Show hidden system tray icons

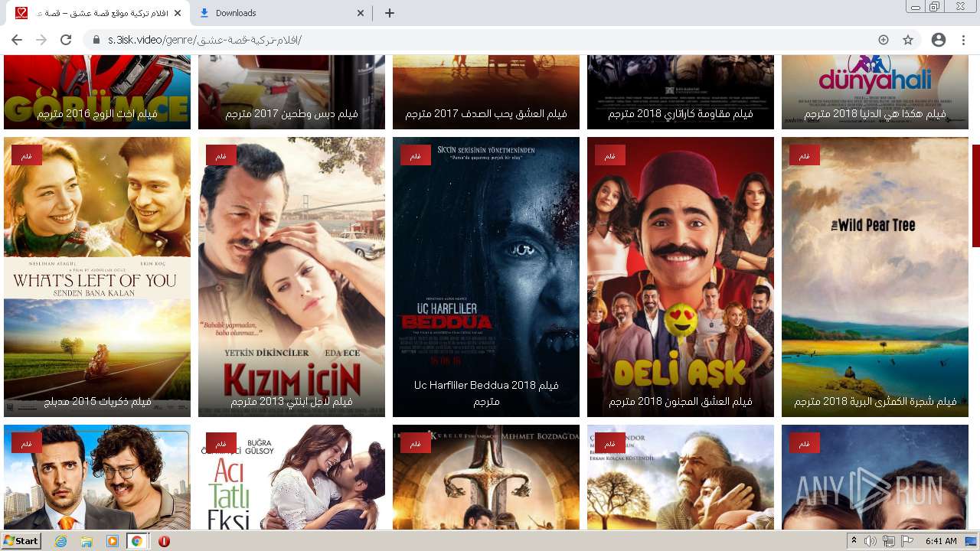pos(854,541)
